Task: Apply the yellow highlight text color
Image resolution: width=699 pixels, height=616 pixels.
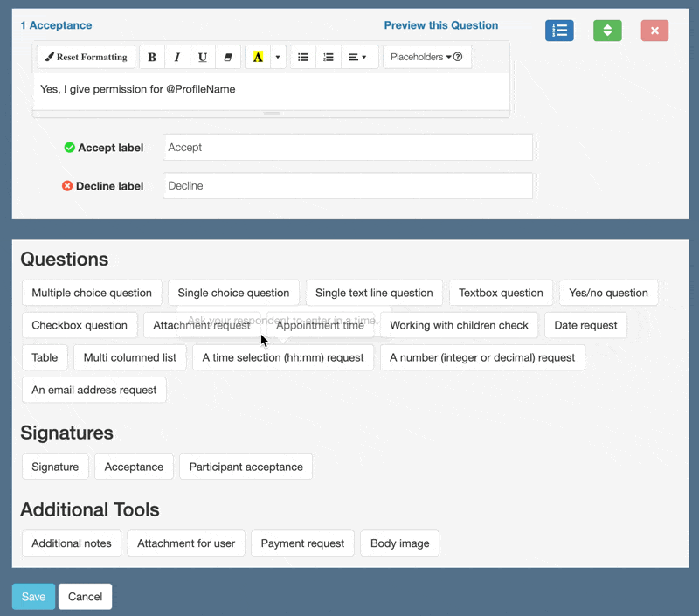Action: click(x=258, y=57)
